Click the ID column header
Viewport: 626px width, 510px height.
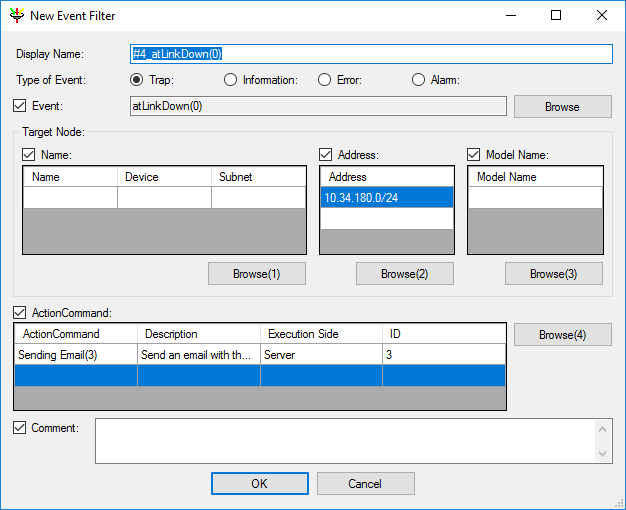tap(444, 333)
